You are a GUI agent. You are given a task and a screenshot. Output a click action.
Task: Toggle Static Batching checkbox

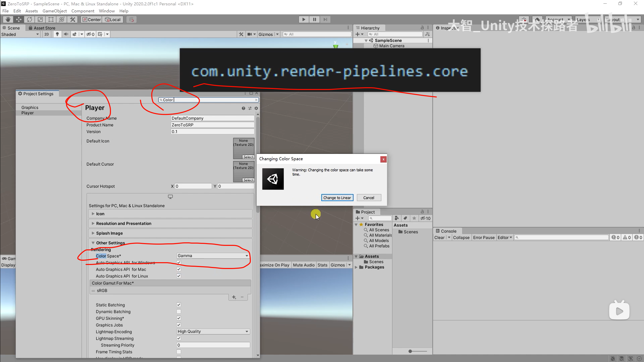(x=179, y=305)
